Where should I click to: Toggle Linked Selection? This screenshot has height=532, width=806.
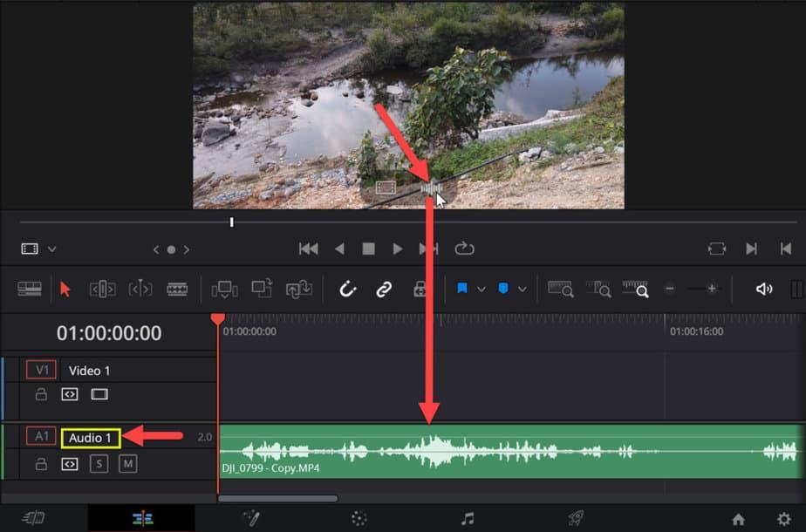click(382, 289)
